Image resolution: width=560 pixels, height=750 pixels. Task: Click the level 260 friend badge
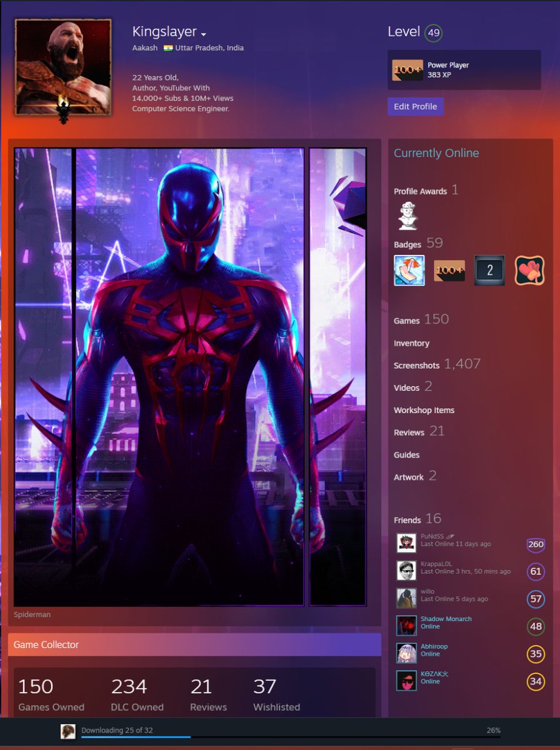[536, 544]
